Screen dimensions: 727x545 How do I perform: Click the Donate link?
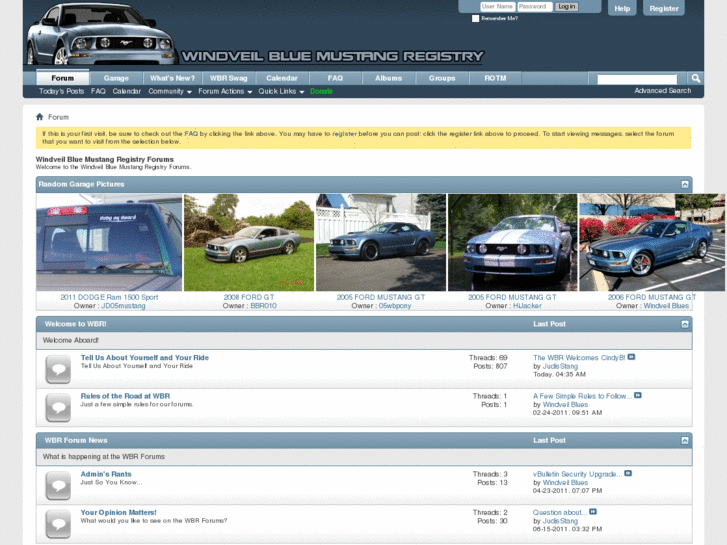tap(321, 91)
